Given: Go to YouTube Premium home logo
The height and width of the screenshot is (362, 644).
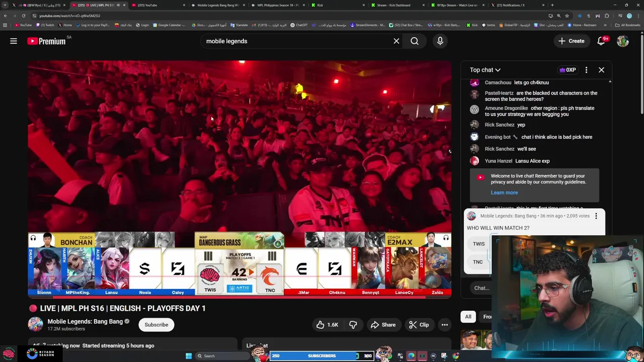Looking at the screenshot, I should coord(46,41).
